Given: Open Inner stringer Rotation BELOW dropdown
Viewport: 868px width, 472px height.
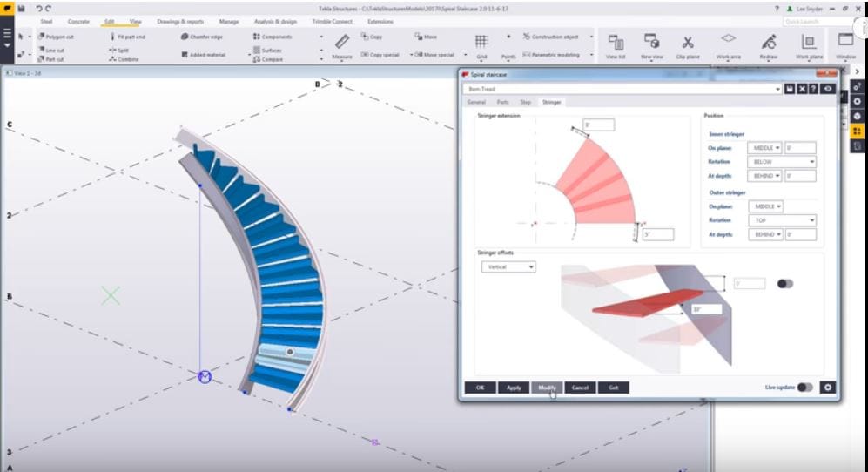Looking at the screenshot, I should (782, 162).
